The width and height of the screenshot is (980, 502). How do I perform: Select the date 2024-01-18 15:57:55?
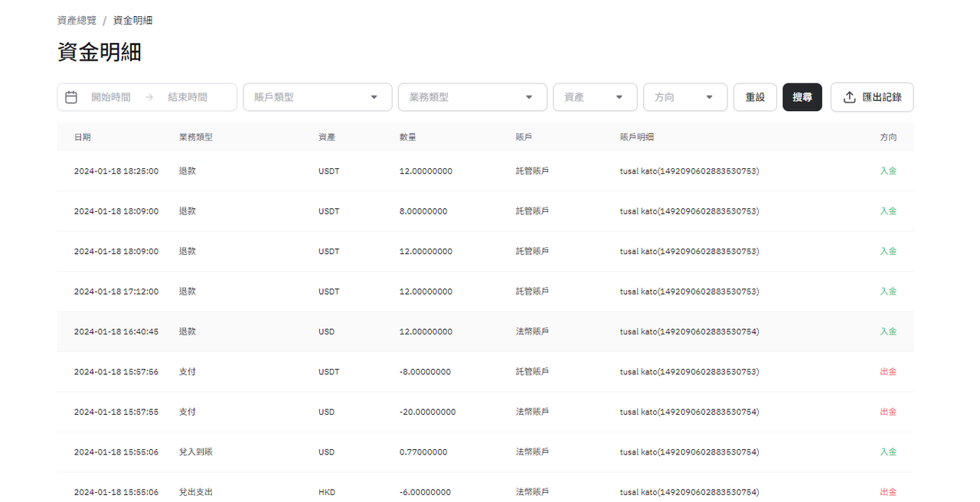116,412
